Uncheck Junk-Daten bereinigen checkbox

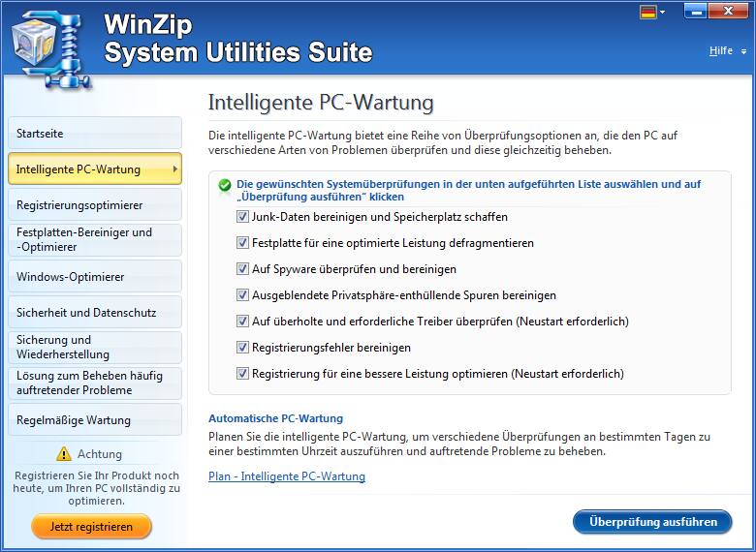point(242,217)
